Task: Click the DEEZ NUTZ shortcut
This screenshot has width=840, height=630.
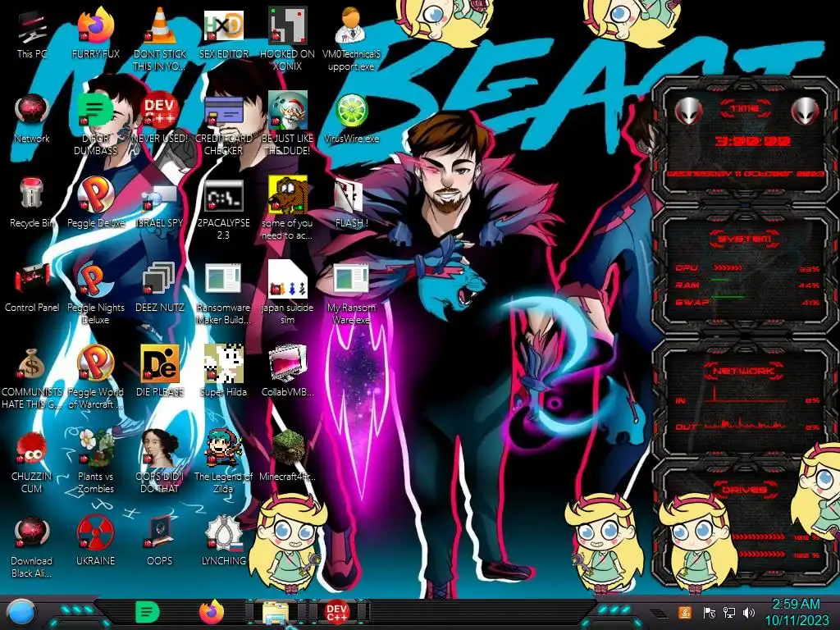Action: click(160, 279)
